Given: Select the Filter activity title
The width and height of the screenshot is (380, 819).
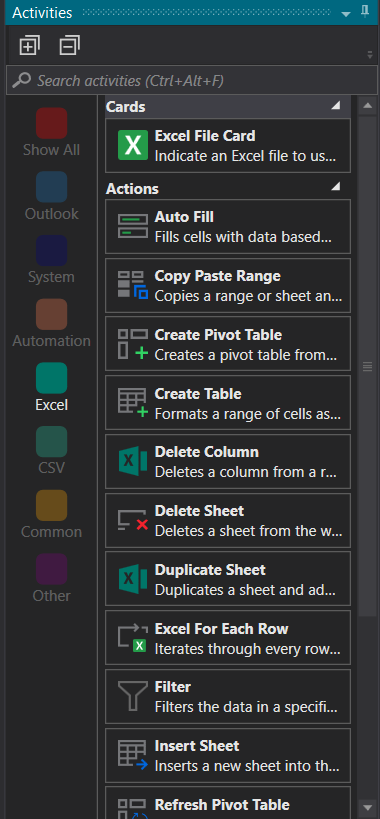Looking at the screenshot, I should (x=173, y=687).
